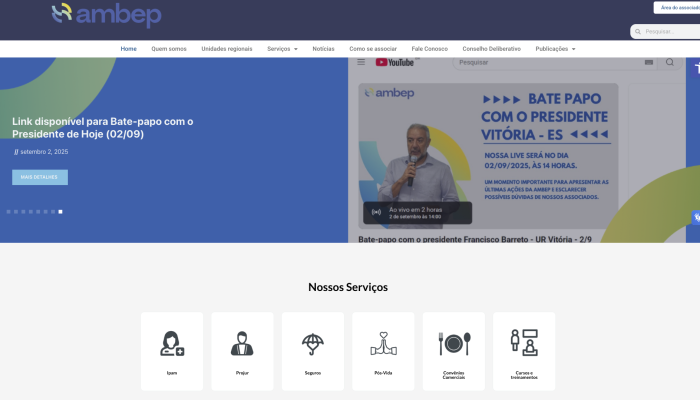The image size is (700, 400).
Task: Click the Convênios Comerciais plate icon
Action: tap(453, 343)
